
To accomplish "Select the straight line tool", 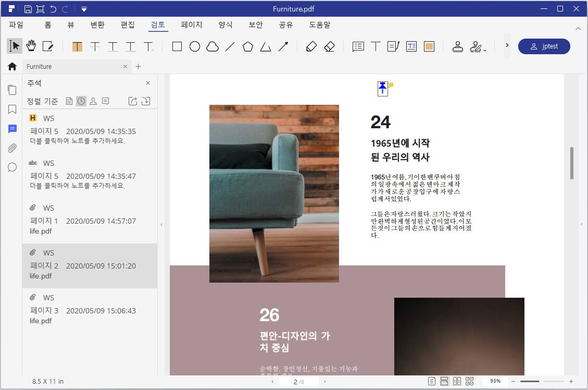I will pos(230,46).
